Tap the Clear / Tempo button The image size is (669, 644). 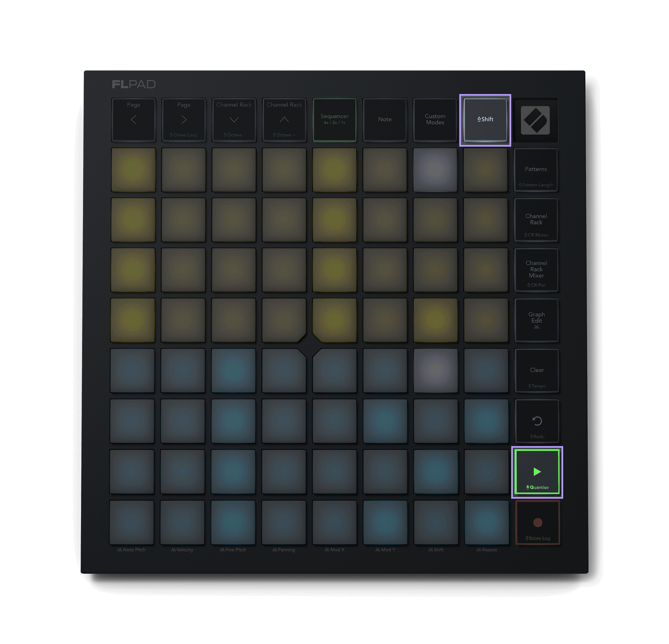[x=537, y=371]
